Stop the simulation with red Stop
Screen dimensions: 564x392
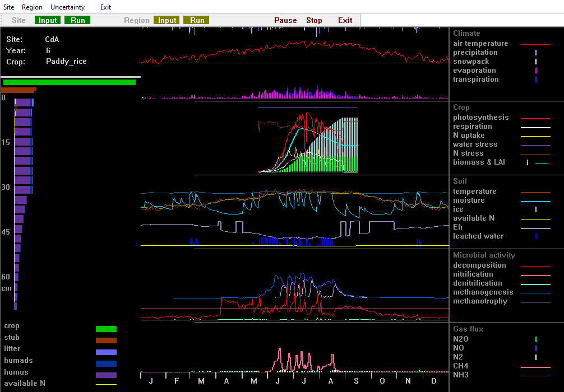click(x=314, y=20)
